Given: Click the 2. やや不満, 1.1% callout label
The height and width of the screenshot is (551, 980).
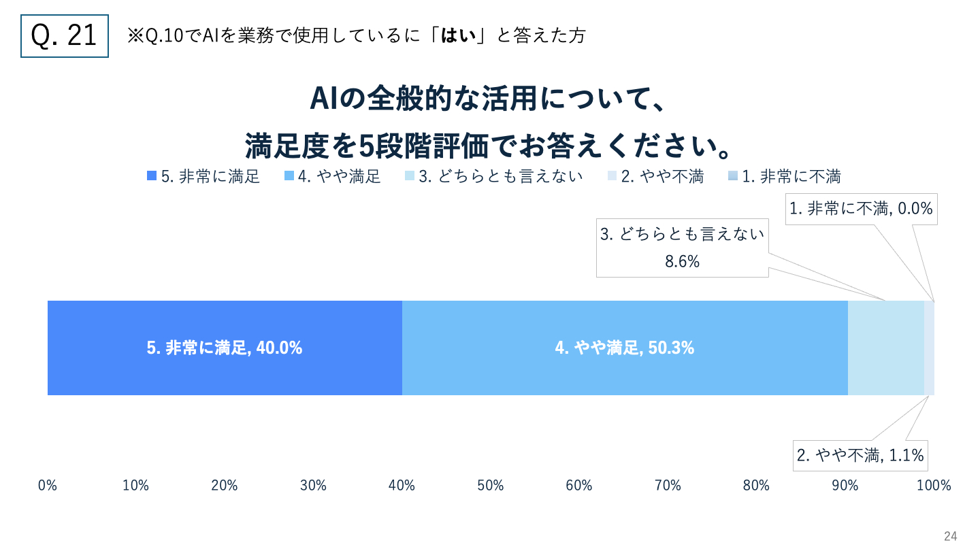Looking at the screenshot, I should 860,455.
